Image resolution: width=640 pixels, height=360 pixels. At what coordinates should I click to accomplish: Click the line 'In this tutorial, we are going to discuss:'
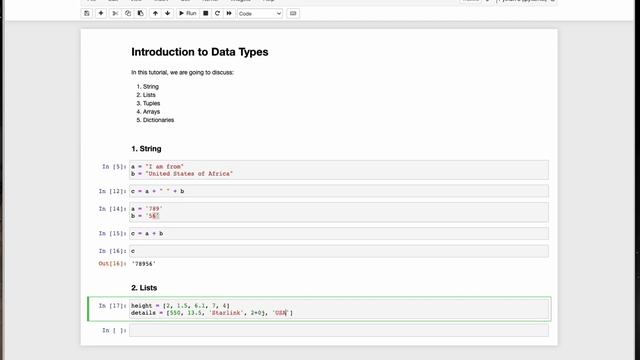coord(182,72)
